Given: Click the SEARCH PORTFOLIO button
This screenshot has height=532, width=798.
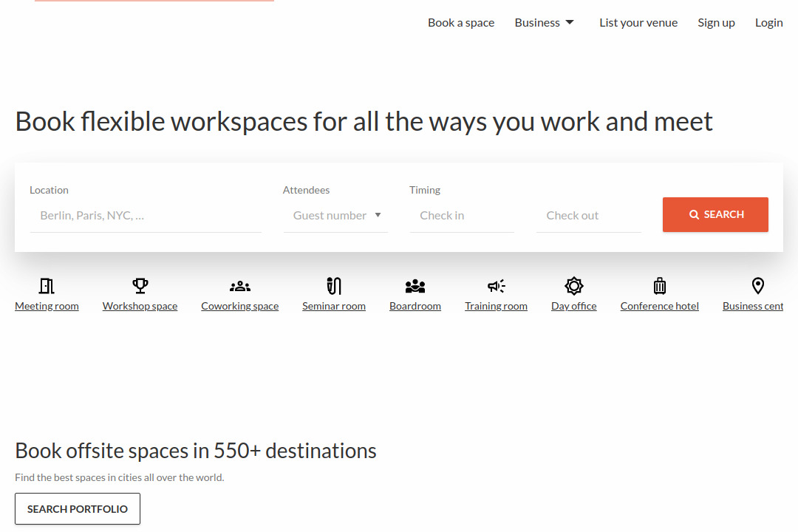Looking at the screenshot, I should tap(77, 508).
